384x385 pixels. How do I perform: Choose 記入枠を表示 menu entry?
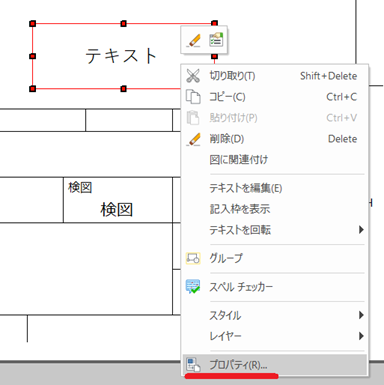[275, 209]
